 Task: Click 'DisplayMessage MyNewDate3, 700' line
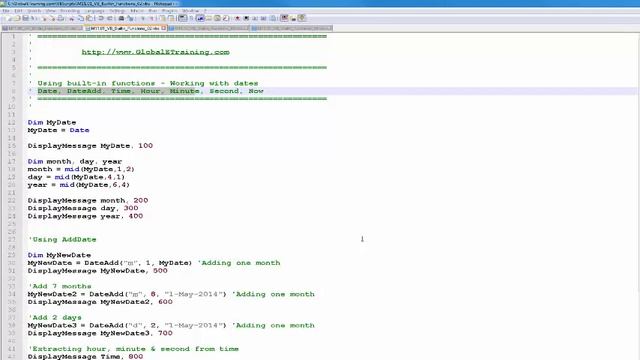pyautogui.click(x=100, y=333)
